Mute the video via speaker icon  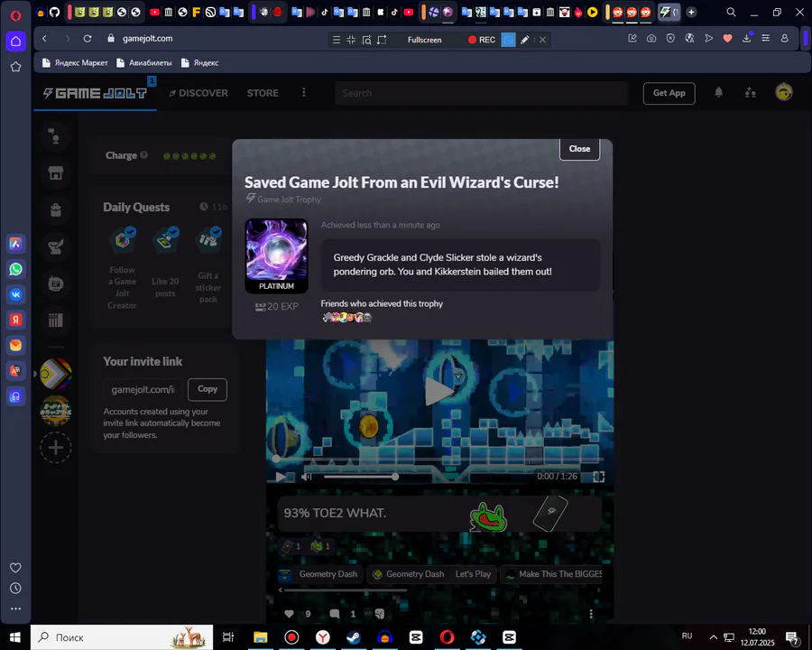coord(307,477)
